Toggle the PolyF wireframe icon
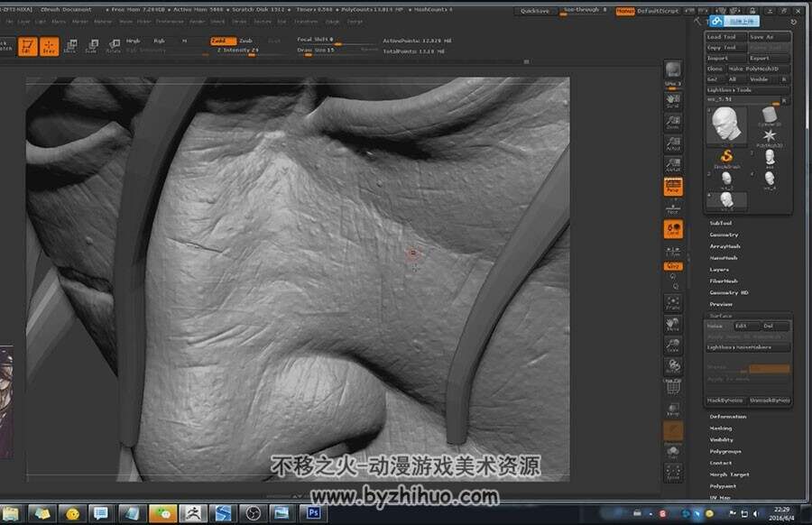Screen dimensions: 812x525 click(x=673, y=387)
